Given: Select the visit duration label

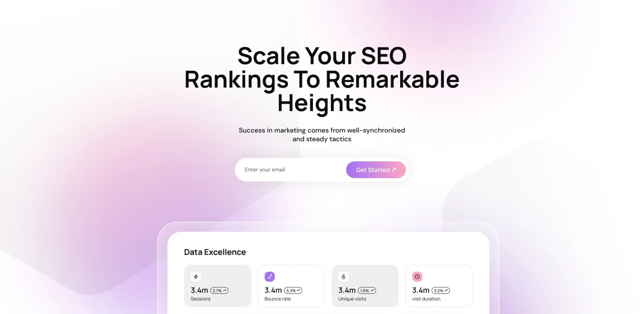Looking at the screenshot, I should (x=426, y=299).
